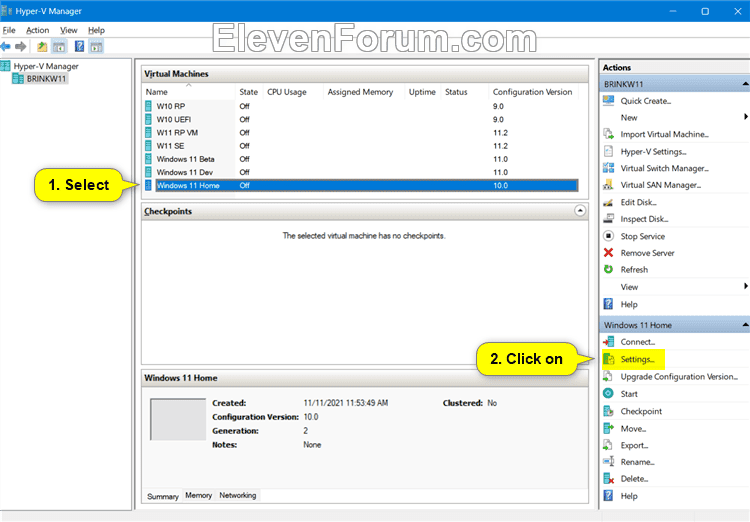The height and width of the screenshot is (522, 750).
Task: Click the Upgrade Configuration Version icon
Action: [x=608, y=377]
